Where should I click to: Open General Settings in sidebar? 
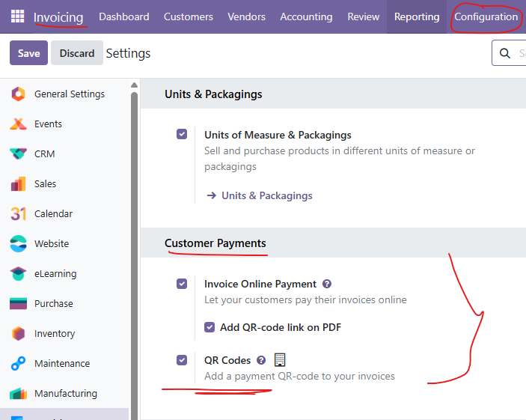[x=69, y=94]
